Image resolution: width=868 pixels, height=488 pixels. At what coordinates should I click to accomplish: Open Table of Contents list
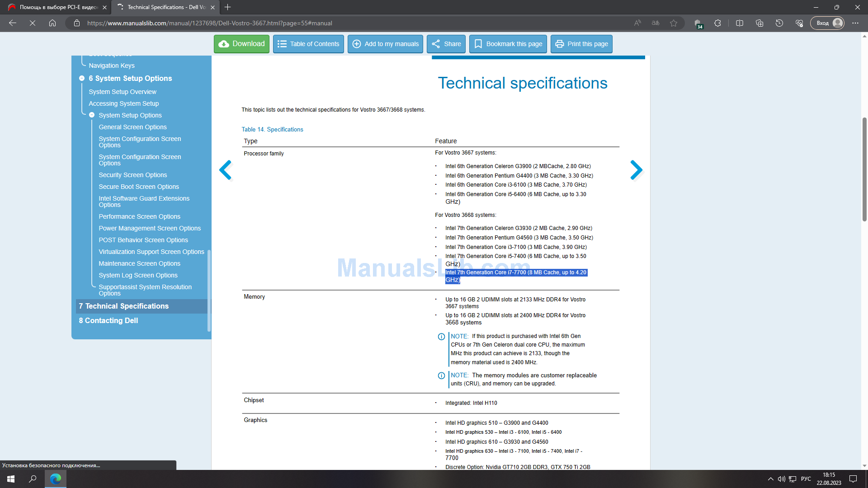pyautogui.click(x=308, y=44)
